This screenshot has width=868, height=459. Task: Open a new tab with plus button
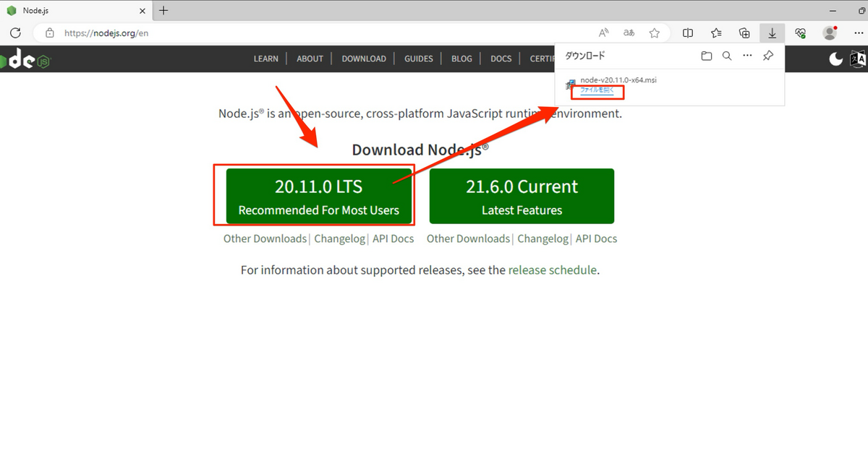coord(163,10)
